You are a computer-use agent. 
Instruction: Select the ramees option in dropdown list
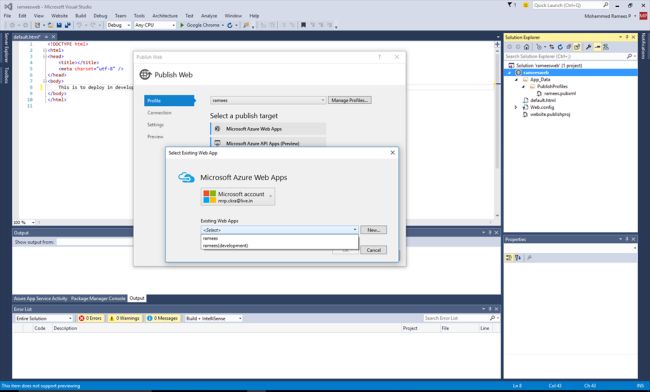tap(279, 238)
